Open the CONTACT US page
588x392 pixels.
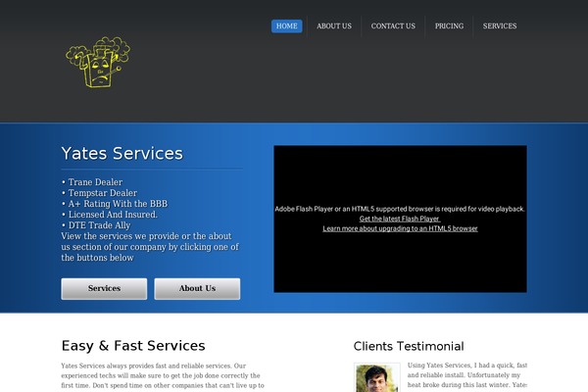(393, 26)
